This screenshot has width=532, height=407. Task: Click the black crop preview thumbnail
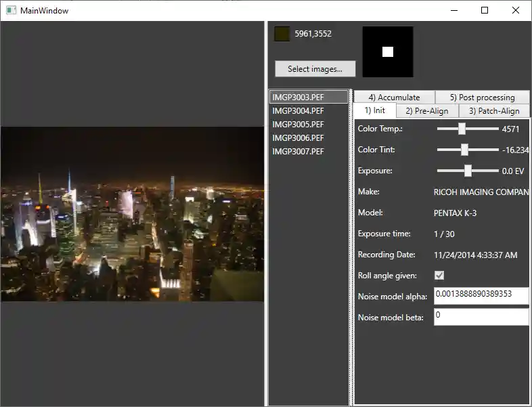point(388,52)
